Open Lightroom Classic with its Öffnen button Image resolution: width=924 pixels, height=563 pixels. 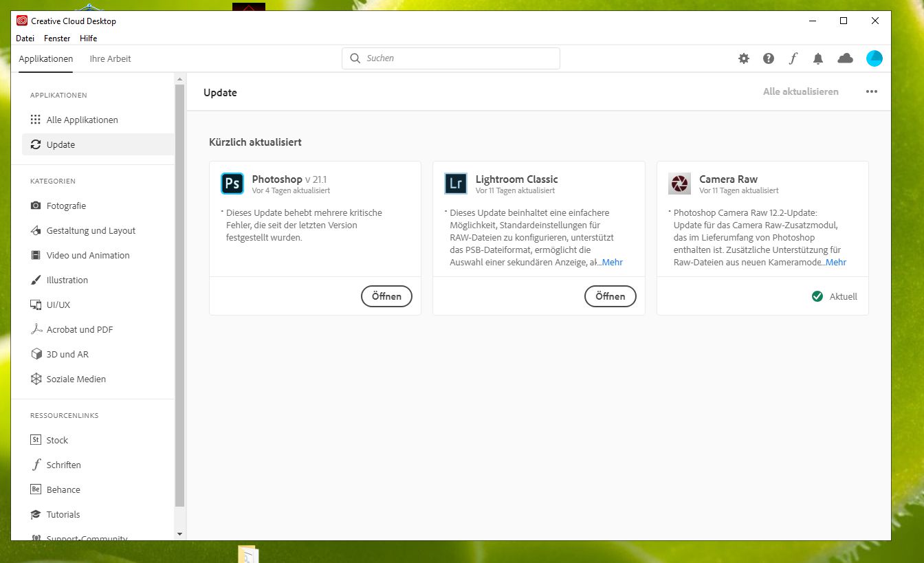pyautogui.click(x=610, y=296)
